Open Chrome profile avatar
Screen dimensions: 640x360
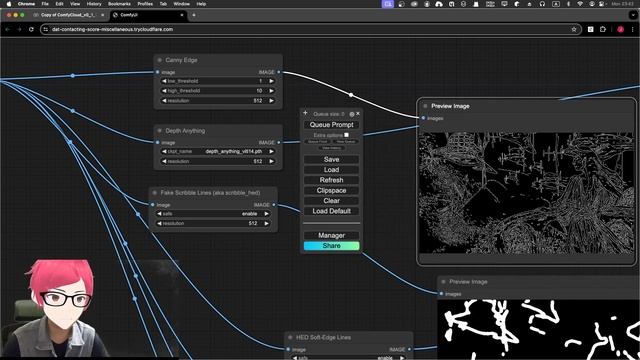[620, 29]
